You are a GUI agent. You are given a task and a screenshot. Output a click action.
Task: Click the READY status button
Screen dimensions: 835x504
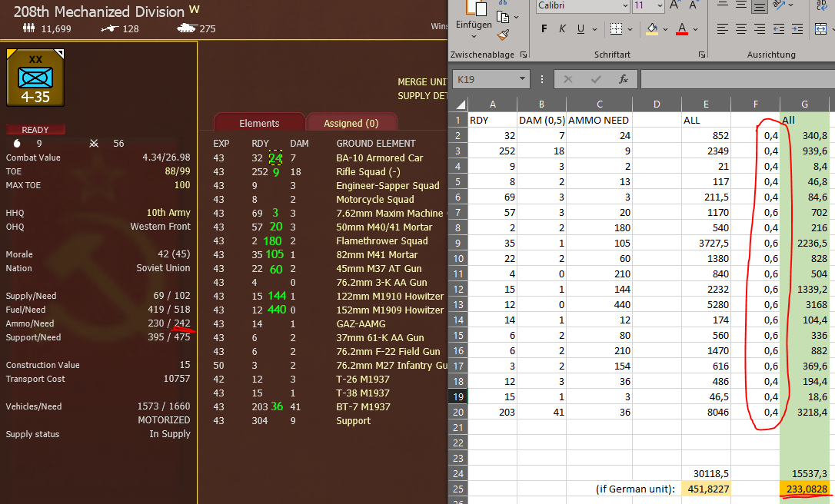[x=35, y=129]
